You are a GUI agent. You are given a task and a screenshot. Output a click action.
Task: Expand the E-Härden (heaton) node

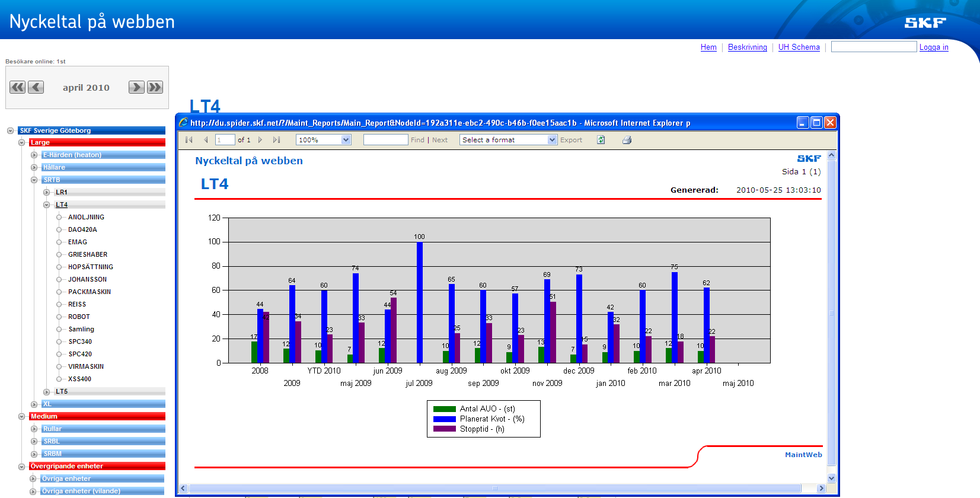click(34, 155)
